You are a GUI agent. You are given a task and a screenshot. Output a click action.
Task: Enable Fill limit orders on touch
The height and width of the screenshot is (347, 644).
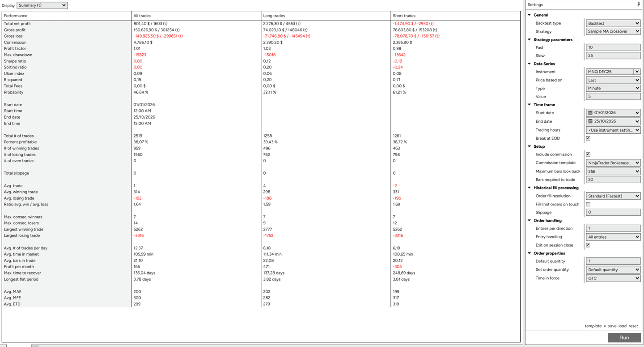click(x=588, y=204)
